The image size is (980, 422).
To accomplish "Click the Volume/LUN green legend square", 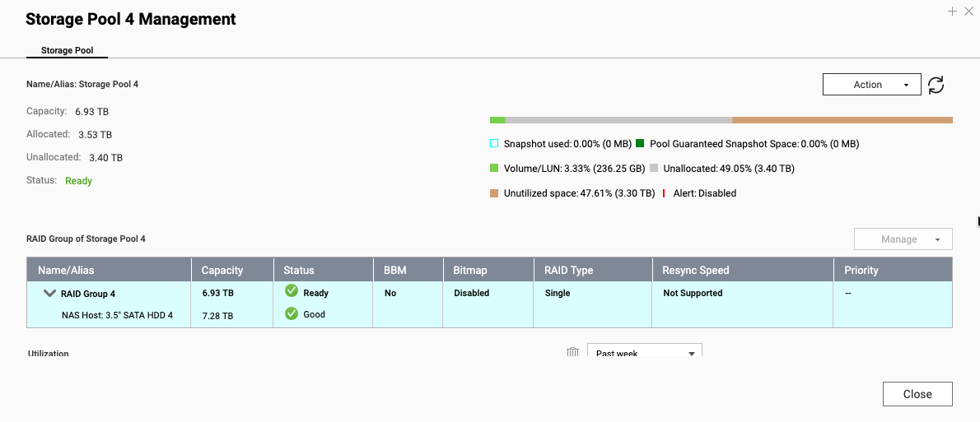I will tap(494, 169).
